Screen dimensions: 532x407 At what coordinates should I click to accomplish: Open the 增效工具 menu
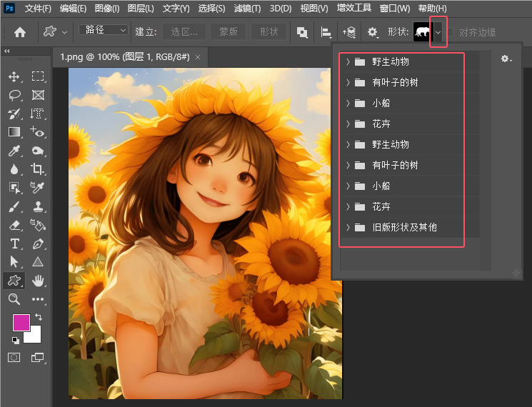354,8
